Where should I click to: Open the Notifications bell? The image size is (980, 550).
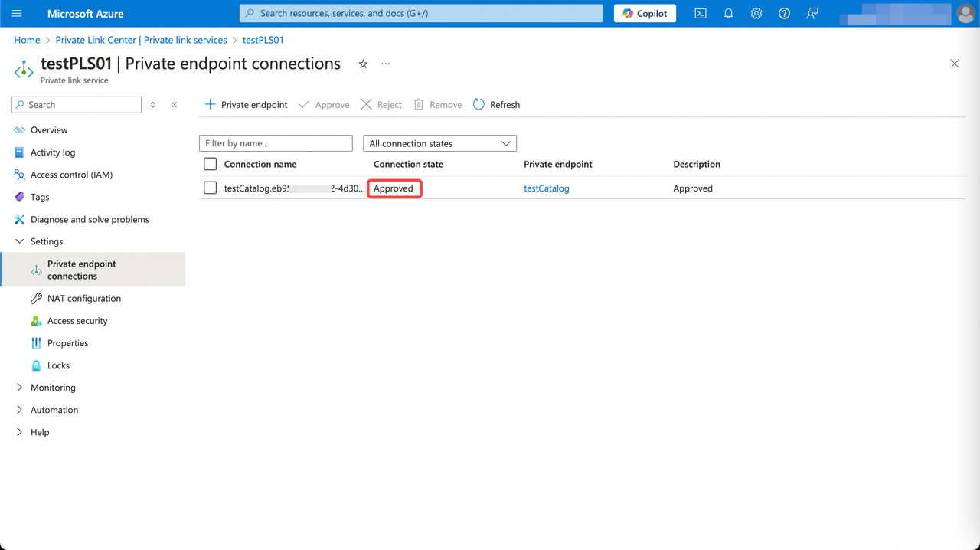click(728, 13)
